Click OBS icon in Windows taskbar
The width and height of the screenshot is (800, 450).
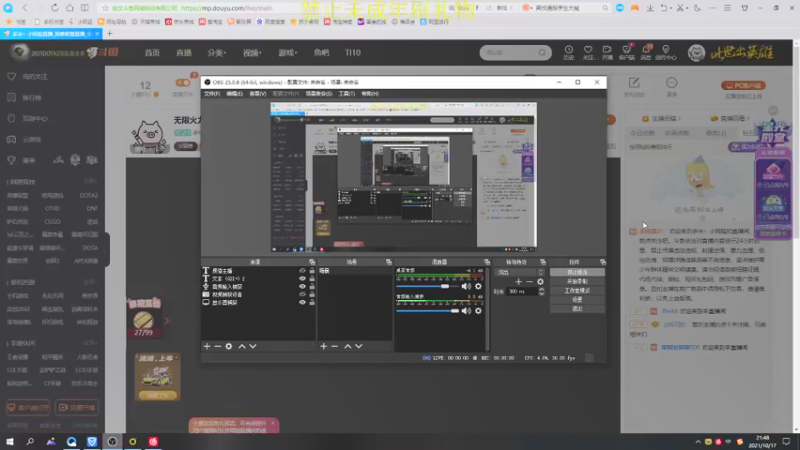pyautogui.click(x=112, y=441)
